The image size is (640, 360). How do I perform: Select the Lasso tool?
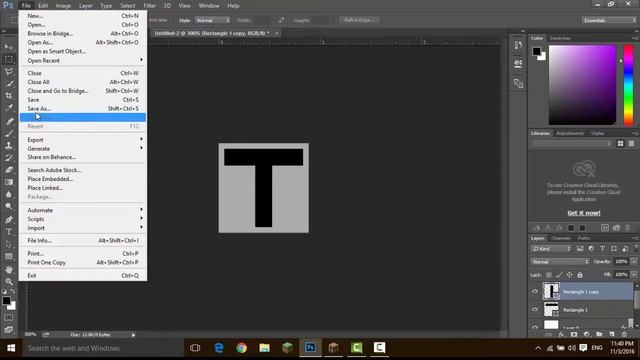(x=9, y=72)
